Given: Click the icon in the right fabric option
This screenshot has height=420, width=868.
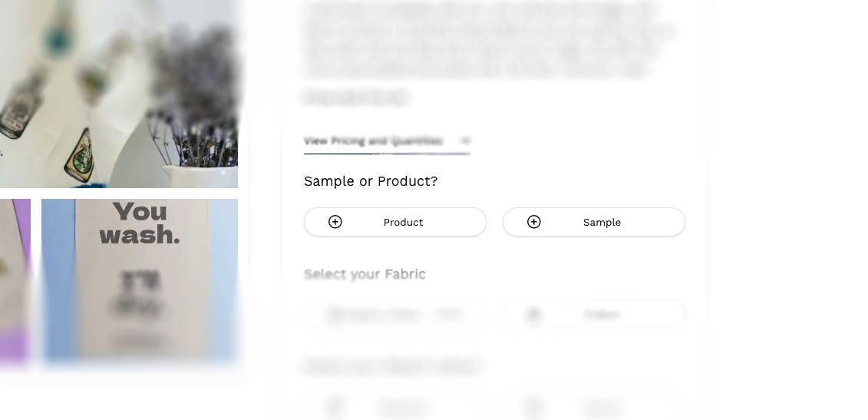Looking at the screenshot, I should click(534, 314).
